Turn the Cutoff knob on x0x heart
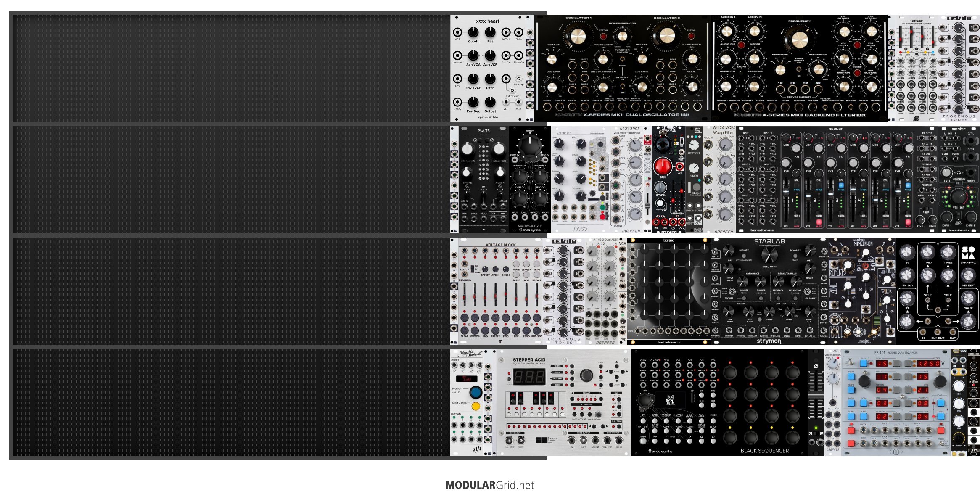This screenshot has width=980, height=494. click(473, 32)
